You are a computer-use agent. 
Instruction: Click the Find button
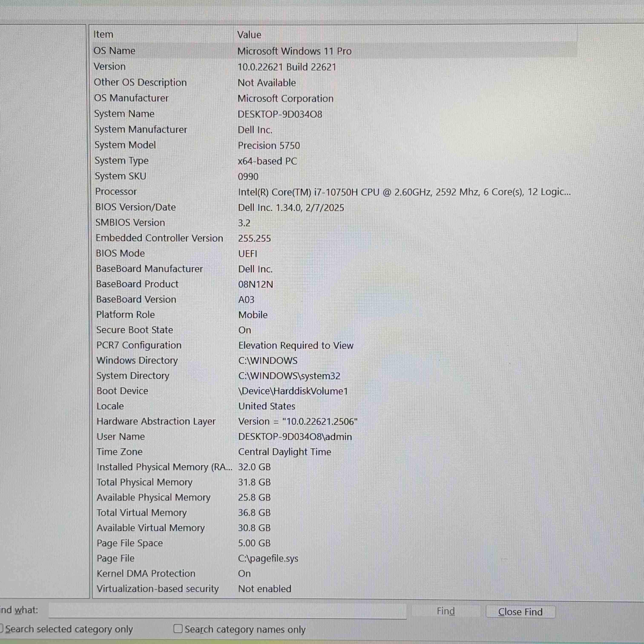click(x=446, y=611)
